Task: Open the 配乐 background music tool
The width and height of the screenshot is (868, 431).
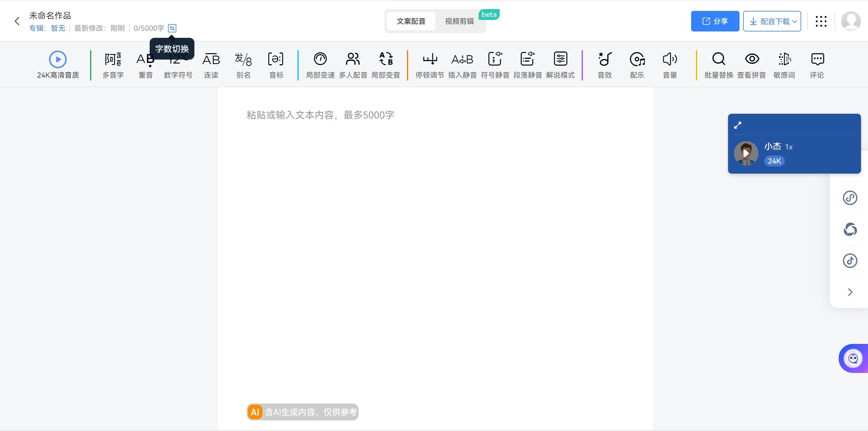Action: click(637, 65)
